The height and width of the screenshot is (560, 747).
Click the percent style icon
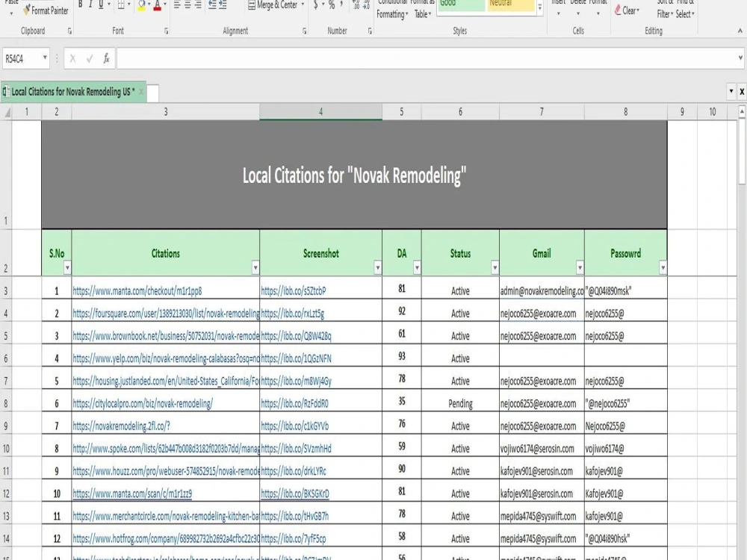coord(332,5)
